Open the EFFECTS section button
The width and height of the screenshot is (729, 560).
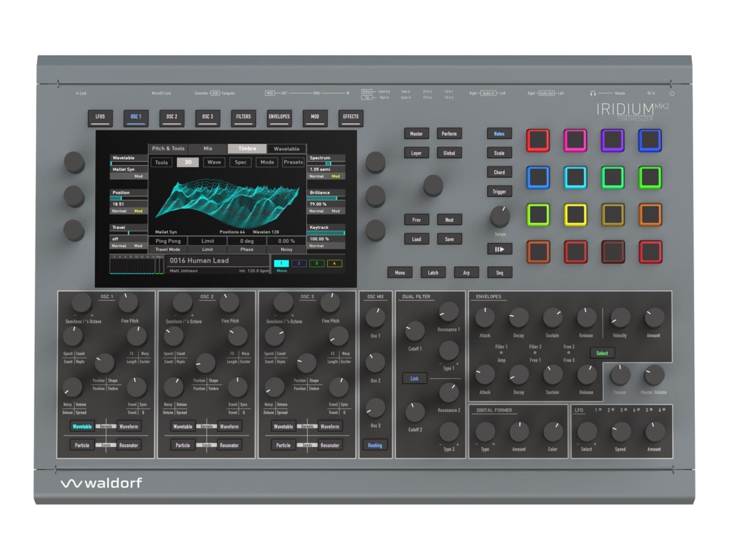351,117
